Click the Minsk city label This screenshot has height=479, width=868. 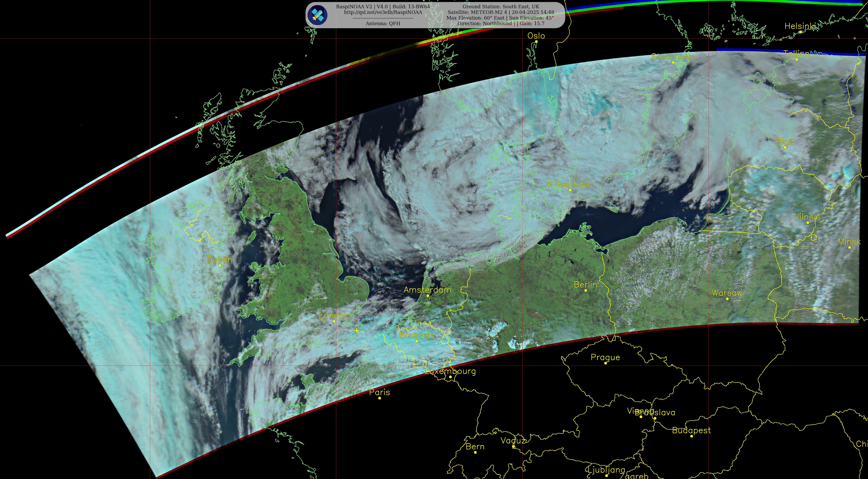click(849, 242)
